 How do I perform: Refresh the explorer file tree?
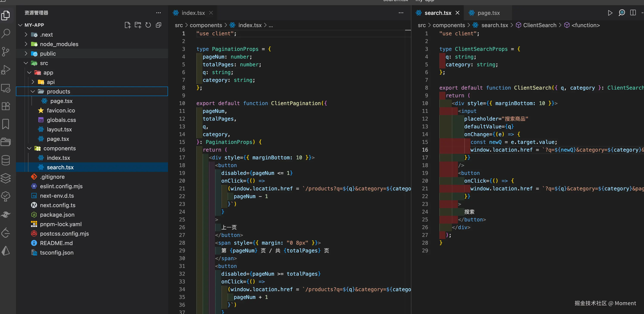point(148,25)
